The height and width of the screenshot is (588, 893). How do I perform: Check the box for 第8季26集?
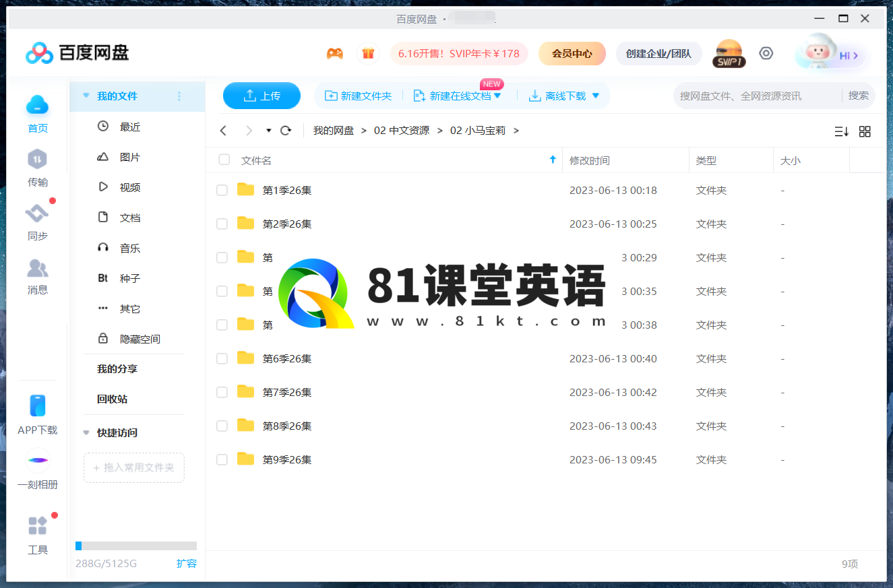coord(222,426)
